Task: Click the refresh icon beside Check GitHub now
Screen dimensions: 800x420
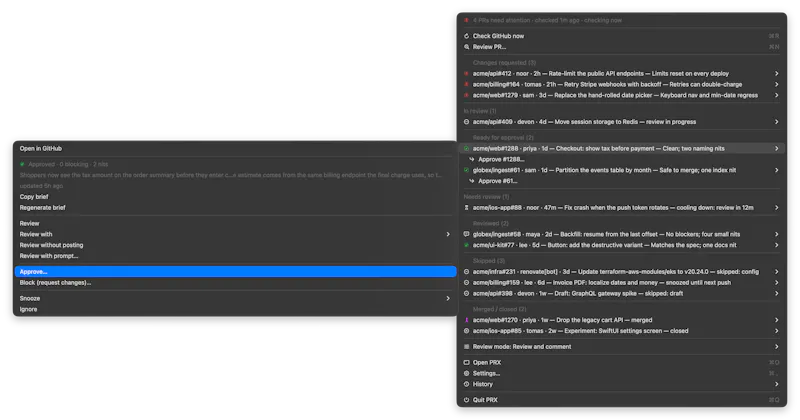Action: (466, 36)
